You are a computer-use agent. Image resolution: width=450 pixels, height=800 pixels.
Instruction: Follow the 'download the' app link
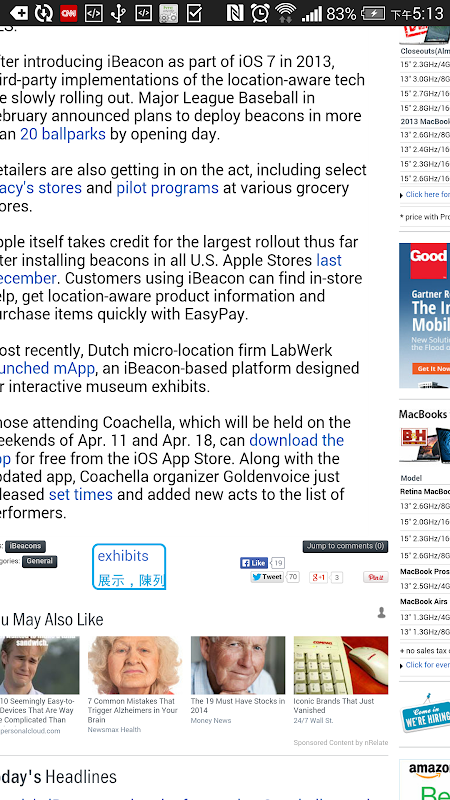point(296,440)
